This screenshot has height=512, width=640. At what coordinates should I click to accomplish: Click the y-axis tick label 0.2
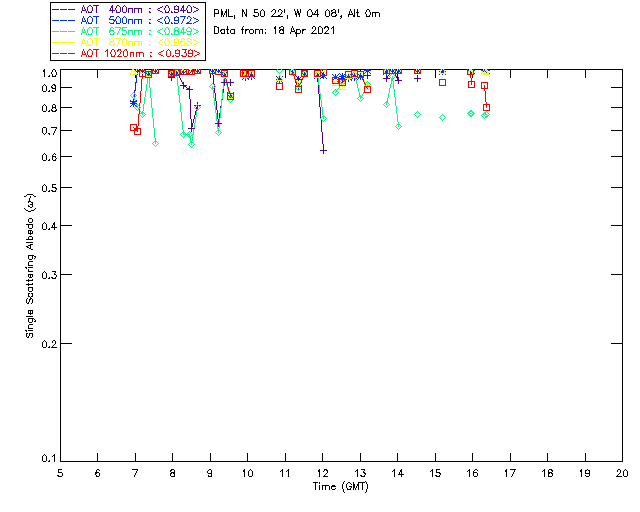click(x=49, y=344)
